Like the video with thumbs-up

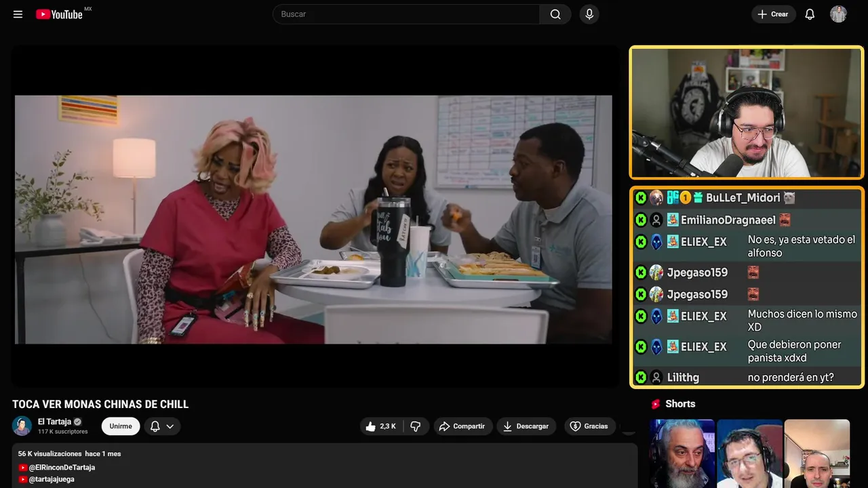(x=381, y=426)
